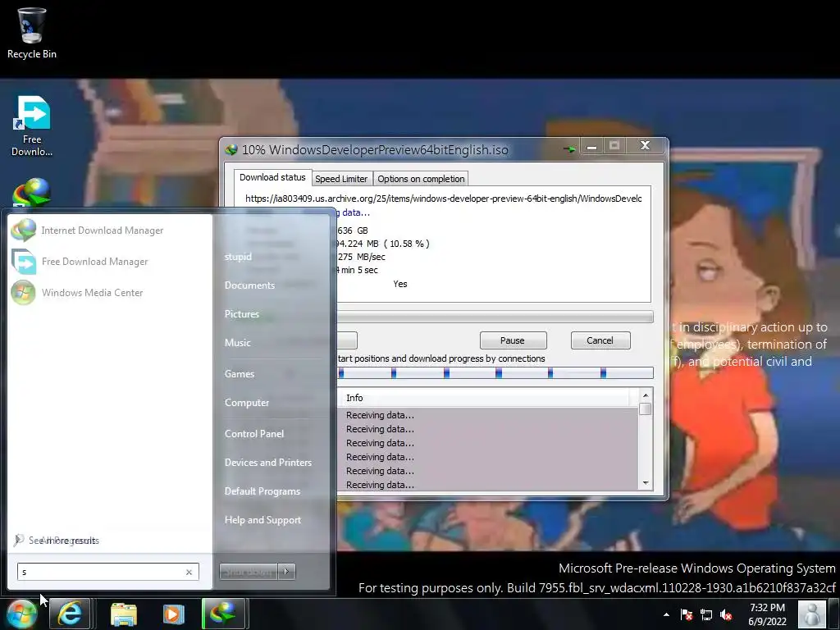Open Help and Support
The height and width of the screenshot is (630, 840).
click(x=262, y=519)
